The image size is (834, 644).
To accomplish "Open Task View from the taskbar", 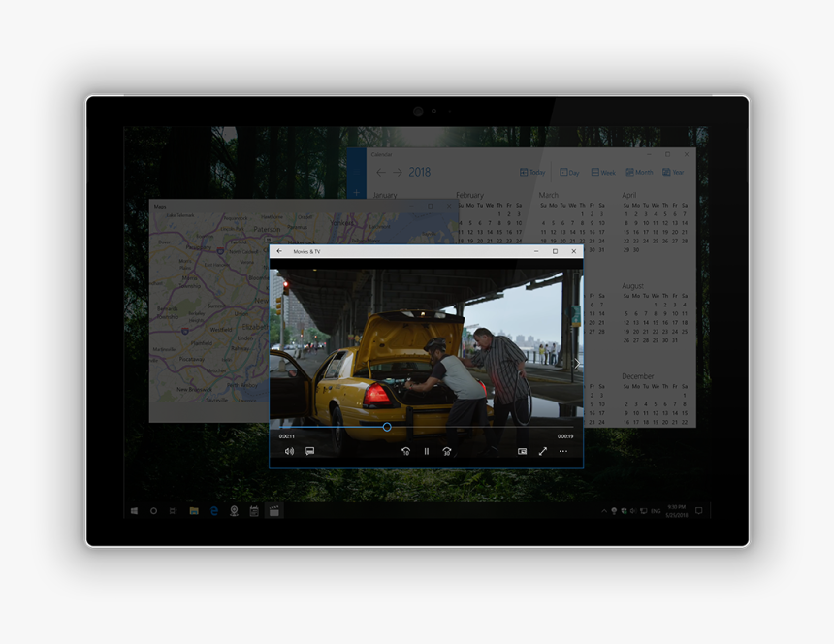I will click(174, 511).
